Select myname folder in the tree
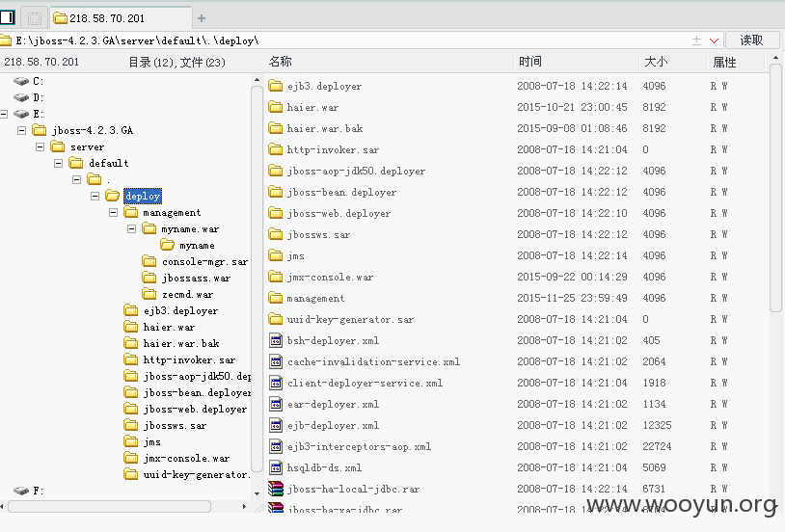The image size is (785, 532). coord(198,245)
